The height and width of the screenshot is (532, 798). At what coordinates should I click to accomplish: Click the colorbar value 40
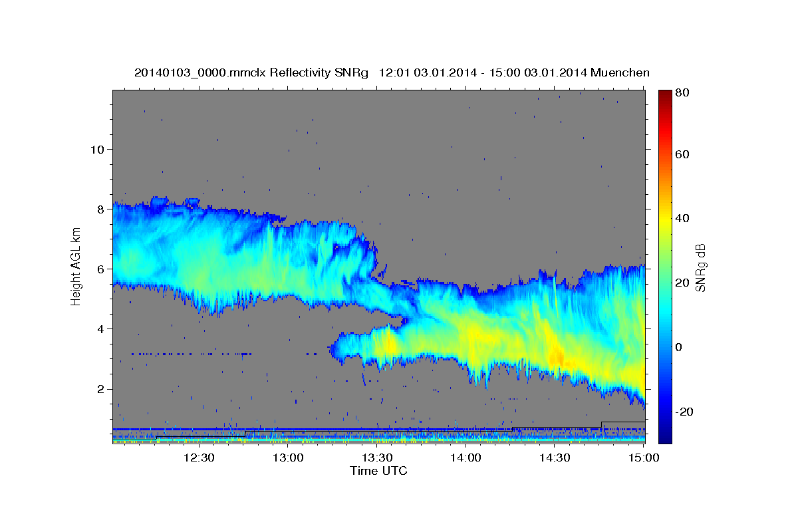(x=682, y=218)
